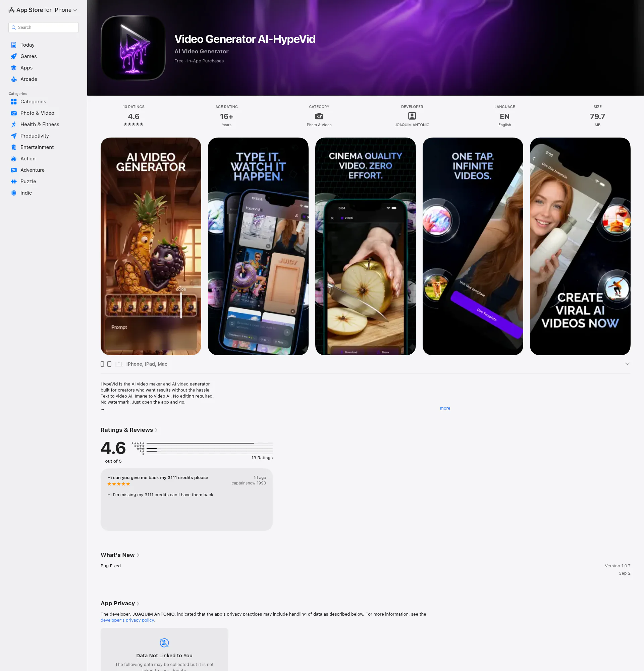
Task: Open CREATE VIRAL AI VIDEOS NOW screenshot
Action: click(580, 247)
